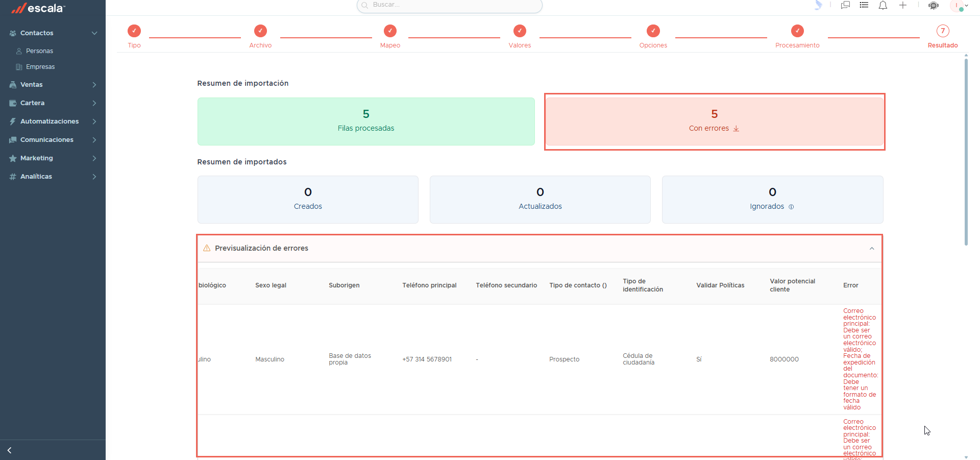Click the Procesamiento step checkmark circle
980x460 pixels.
click(x=797, y=31)
